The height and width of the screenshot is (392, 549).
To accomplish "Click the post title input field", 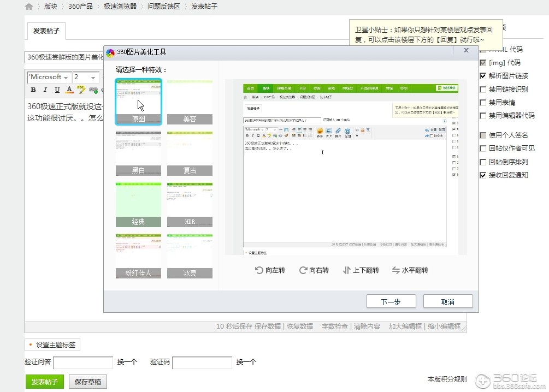I will pyautogui.click(x=64, y=57).
